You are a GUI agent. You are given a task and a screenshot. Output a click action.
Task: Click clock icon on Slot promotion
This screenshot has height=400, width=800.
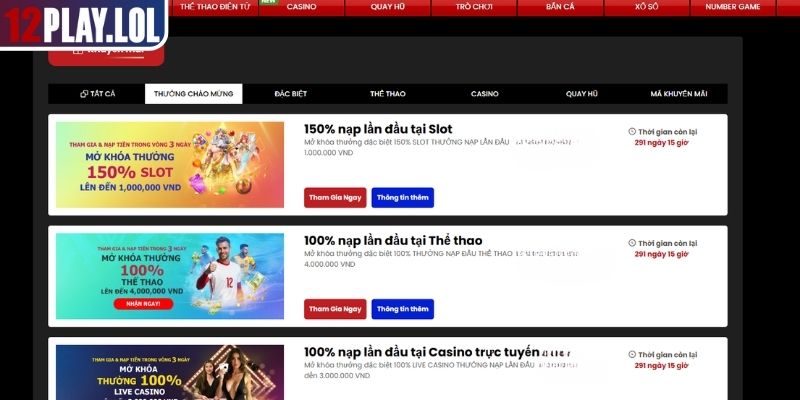point(632,132)
